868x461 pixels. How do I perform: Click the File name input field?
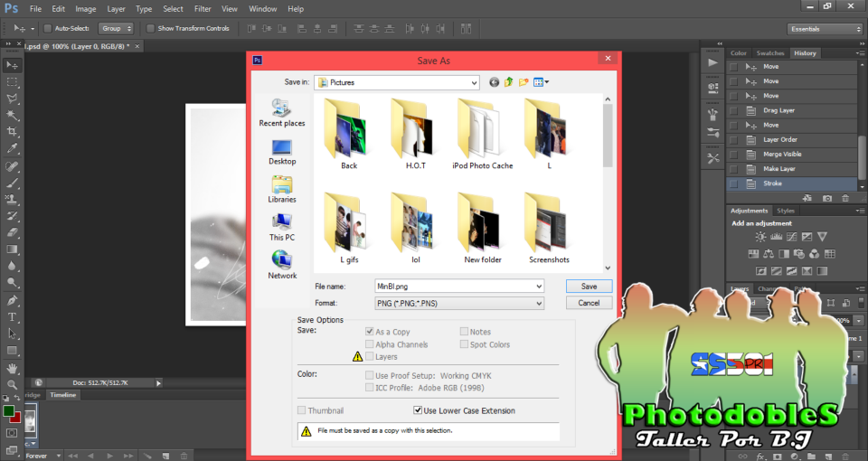[x=455, y=287]
